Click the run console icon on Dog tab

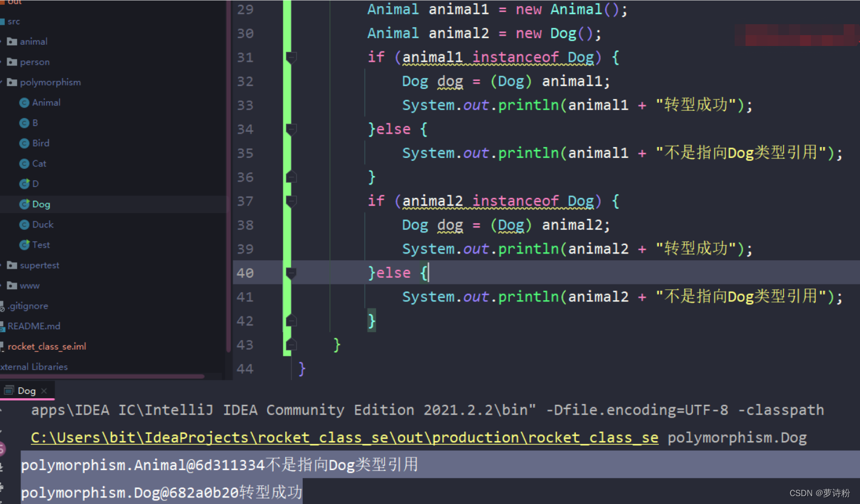point(9,391)
